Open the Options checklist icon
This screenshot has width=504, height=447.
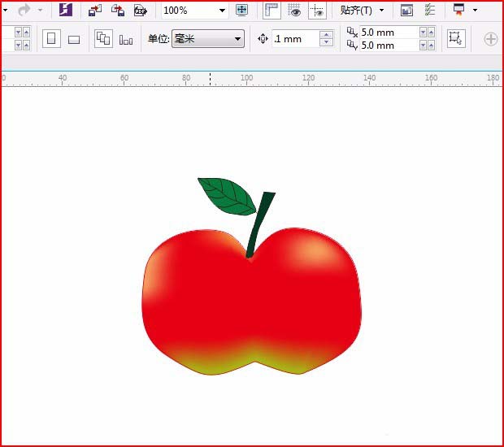(x=430, y=11)
